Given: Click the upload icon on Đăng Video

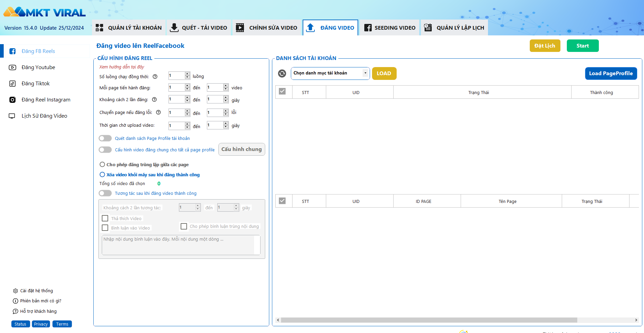Looking at the screenshot, I should (311, 28).
